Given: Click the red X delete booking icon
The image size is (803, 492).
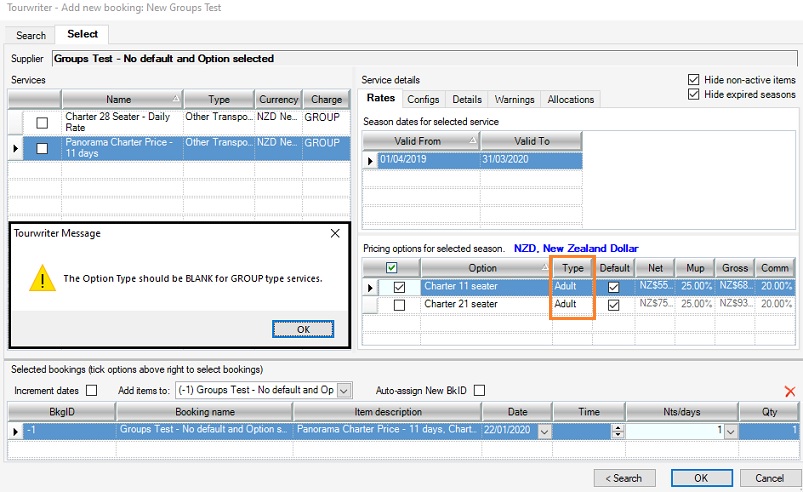Looking at the screenshot, I should click(790, 391).
